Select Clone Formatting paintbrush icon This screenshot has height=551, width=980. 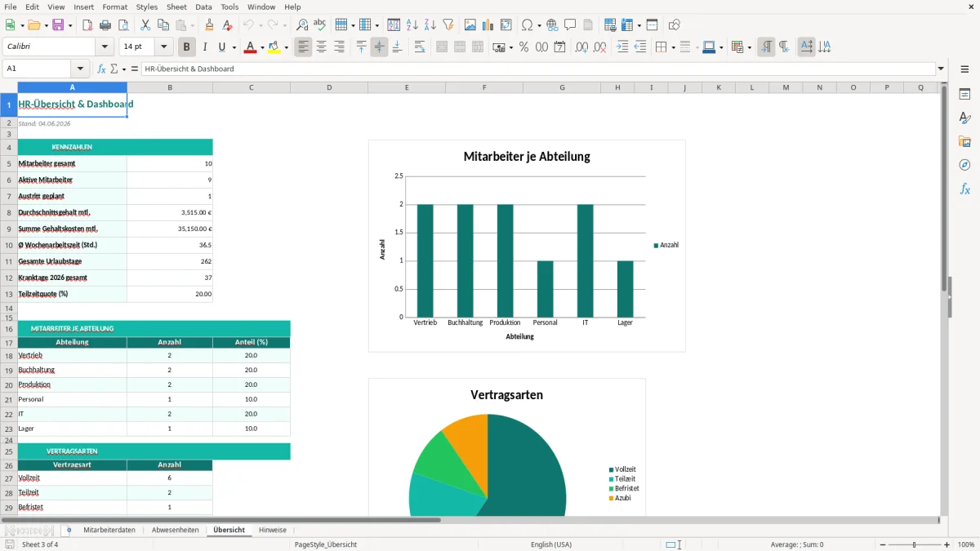click(x=209, y=25)
